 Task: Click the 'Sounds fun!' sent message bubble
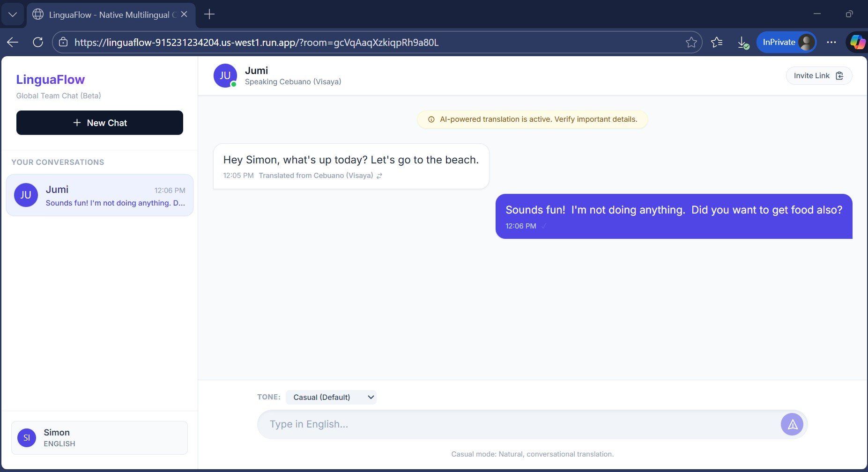pyautogui.click(x=674, y=216)
